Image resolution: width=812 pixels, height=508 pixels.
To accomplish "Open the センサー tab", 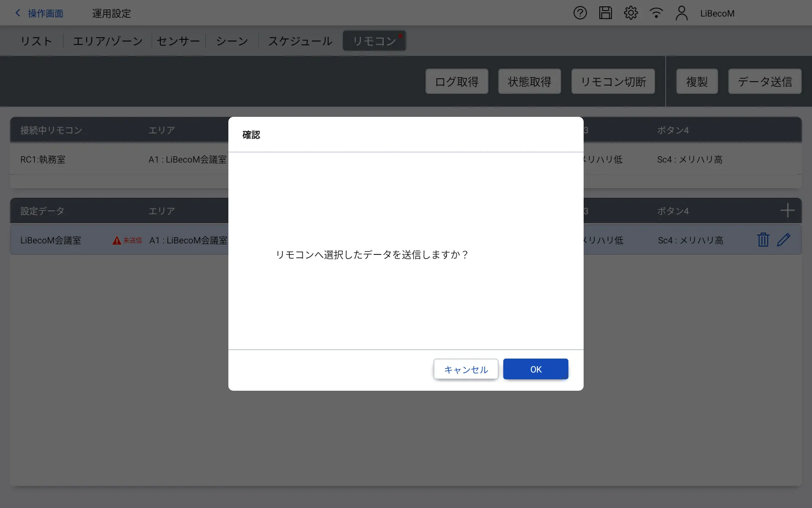I will point(178,41).
